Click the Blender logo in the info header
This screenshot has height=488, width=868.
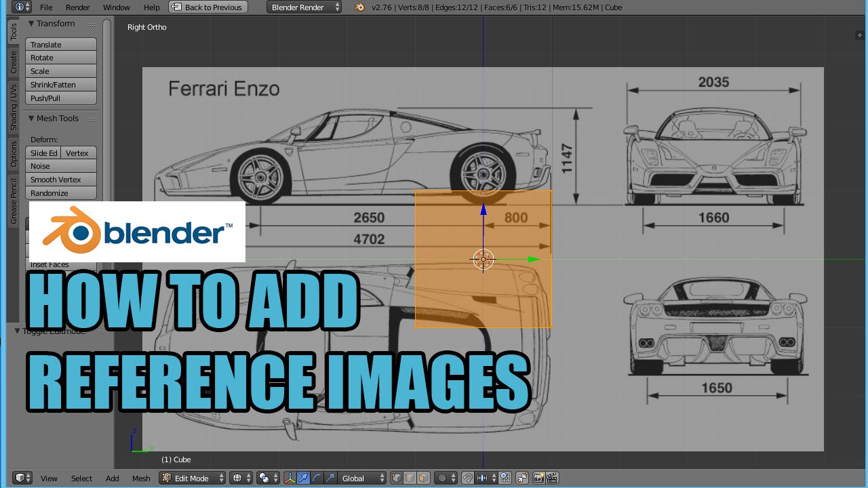click(x=359, y=7)
